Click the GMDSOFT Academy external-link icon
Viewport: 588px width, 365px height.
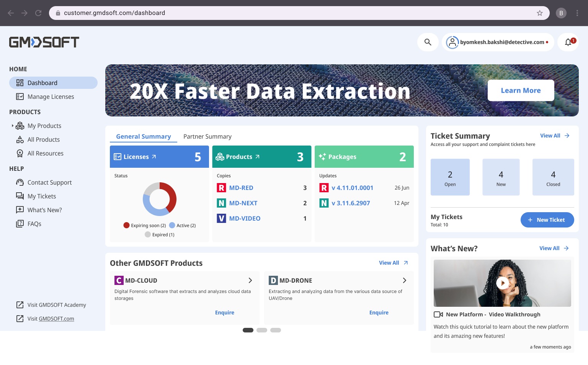click(x=20, y=305)
